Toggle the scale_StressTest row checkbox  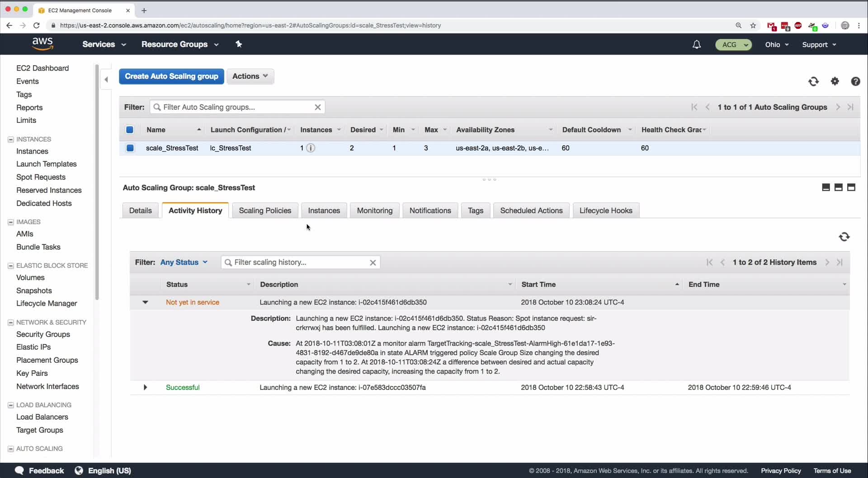(130, 148)
